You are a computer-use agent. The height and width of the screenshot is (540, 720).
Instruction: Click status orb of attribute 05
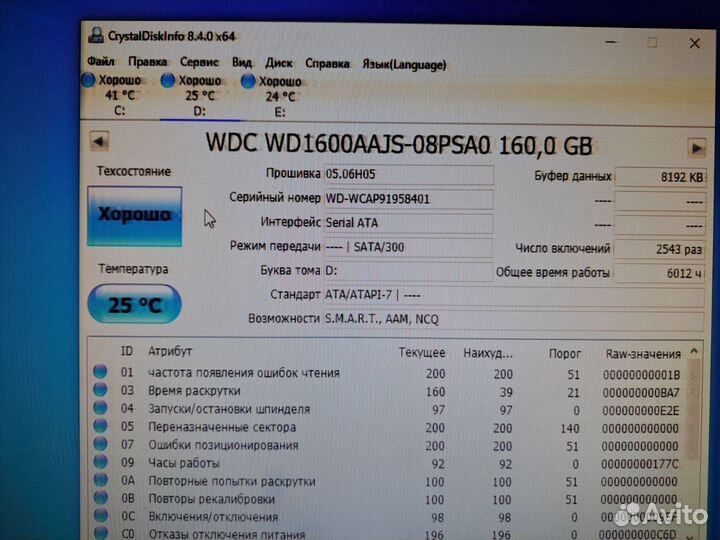(100, 426)
